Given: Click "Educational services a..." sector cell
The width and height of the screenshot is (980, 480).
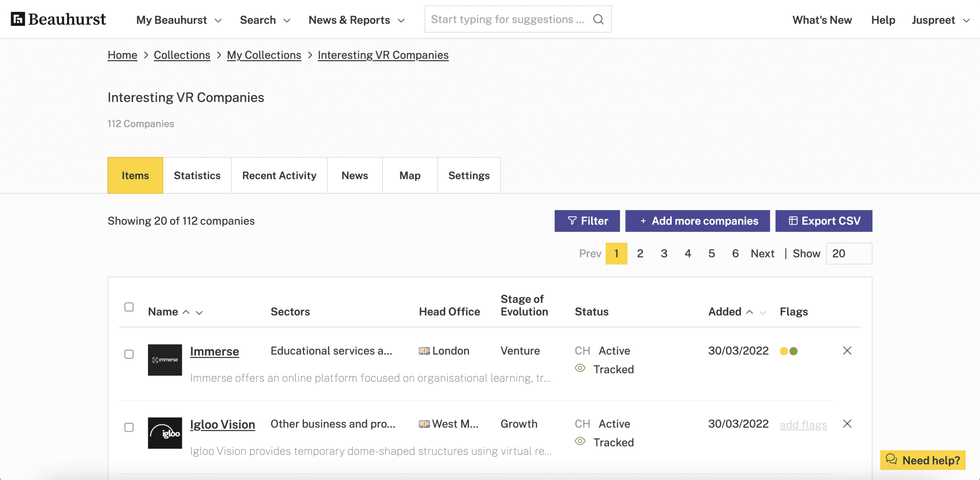Looking at the screenshot, I should 331,350.
